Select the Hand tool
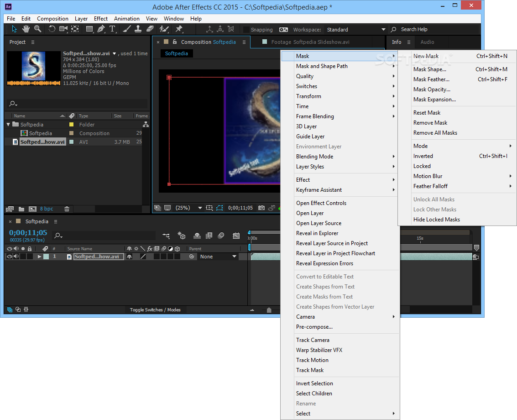This screenshot has width=517, height=420. coord(26,29)
